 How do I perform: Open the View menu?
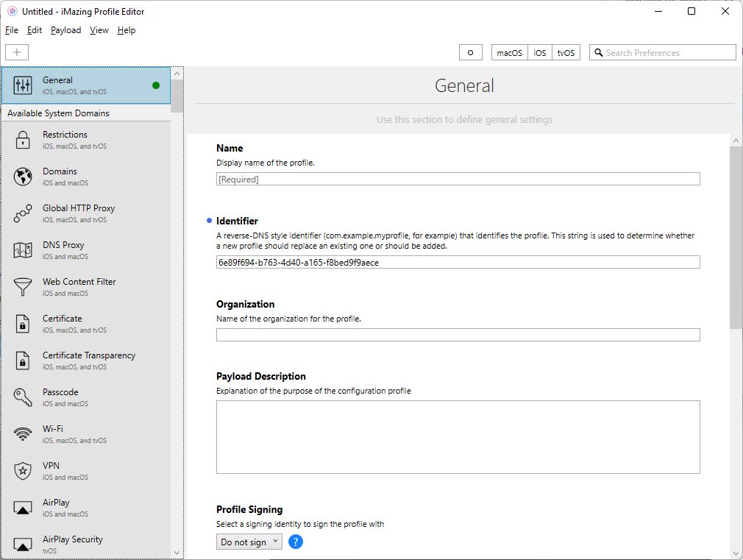point(99,30)
